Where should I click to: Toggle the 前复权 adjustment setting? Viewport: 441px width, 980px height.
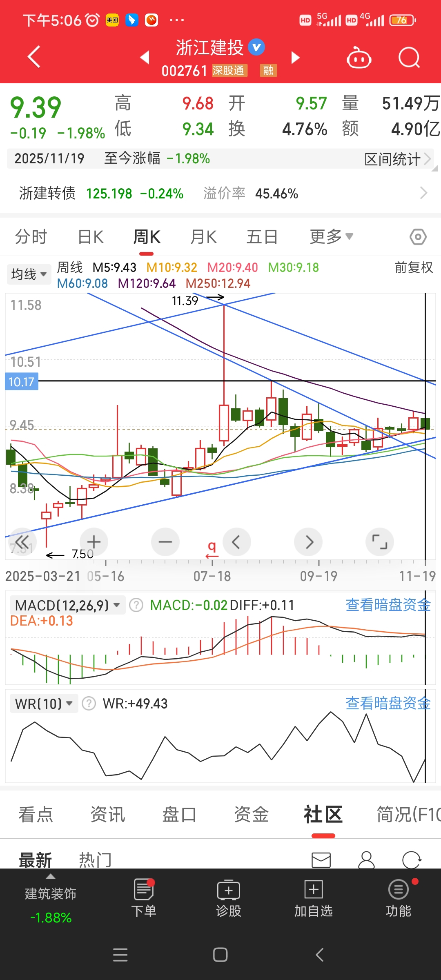click(x=414, y=267)
